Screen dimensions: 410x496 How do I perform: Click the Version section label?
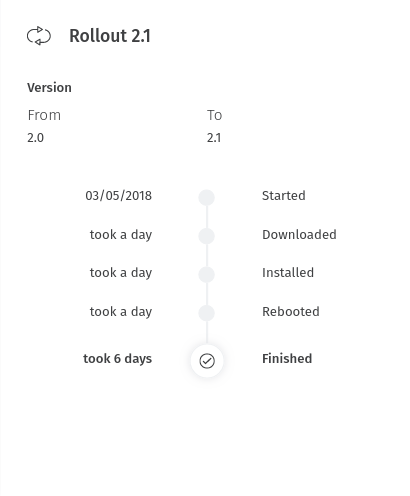[49, 88]
